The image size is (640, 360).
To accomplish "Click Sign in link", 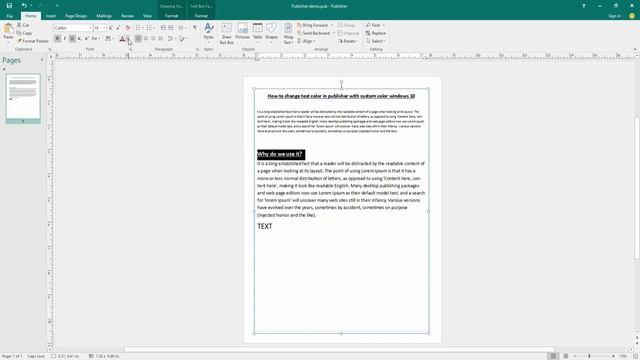I will [x=614, y=16].
